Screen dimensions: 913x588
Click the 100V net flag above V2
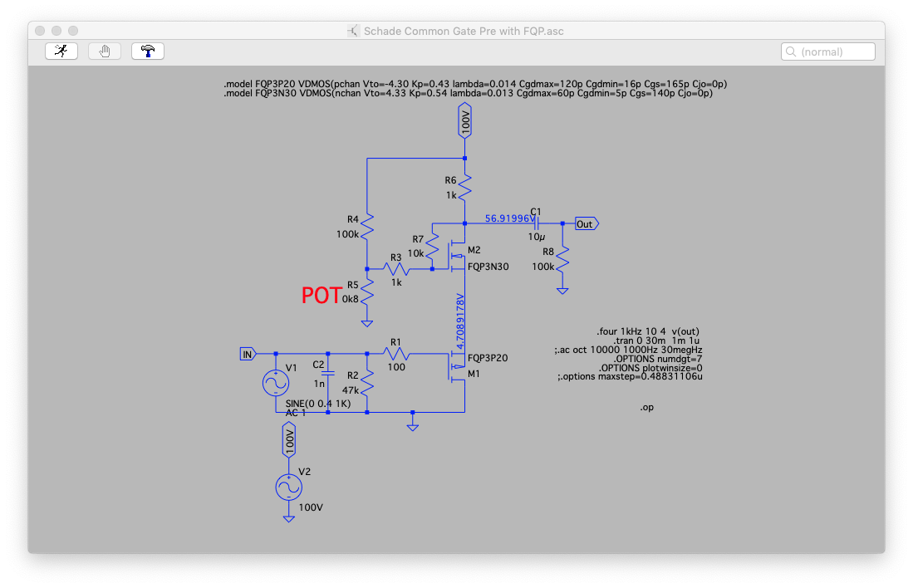[289, 439]
